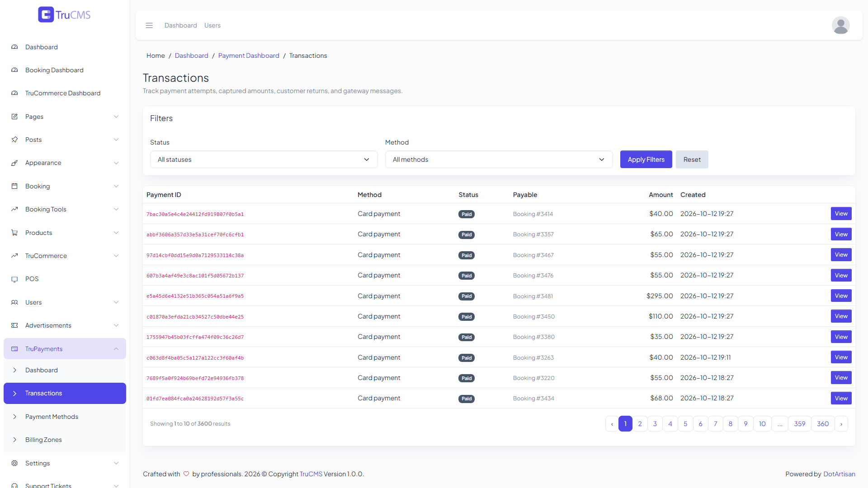
Task: Collapse the TruPayments menu chevron
Action: pos(116,349)
